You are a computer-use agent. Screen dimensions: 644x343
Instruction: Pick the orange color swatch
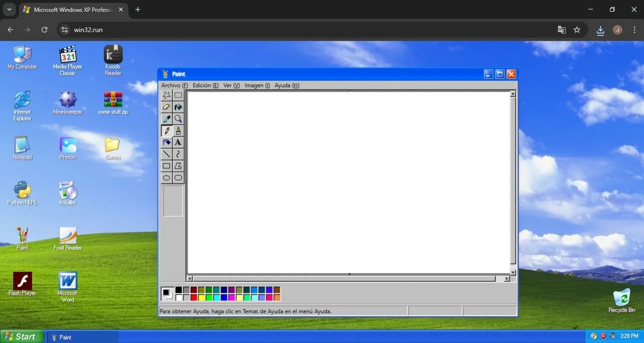click(x=277, y=297)
